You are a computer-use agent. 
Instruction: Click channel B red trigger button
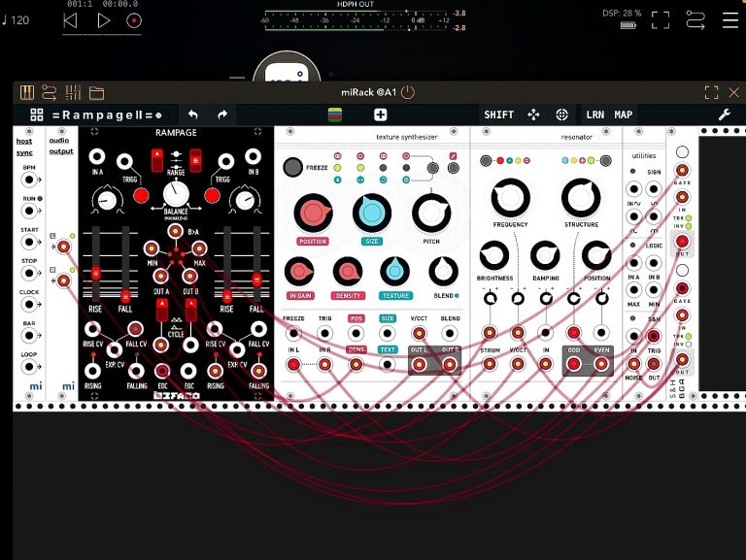click(x=212, y=195)
